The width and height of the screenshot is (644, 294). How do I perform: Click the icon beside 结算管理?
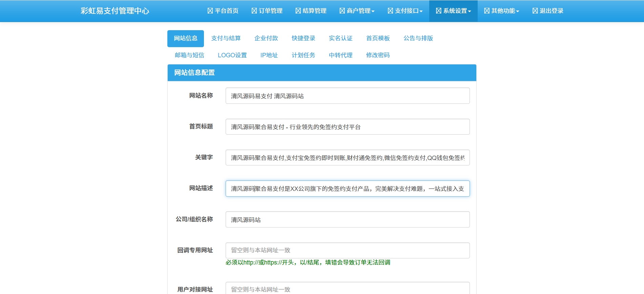(x=298, y=11)
